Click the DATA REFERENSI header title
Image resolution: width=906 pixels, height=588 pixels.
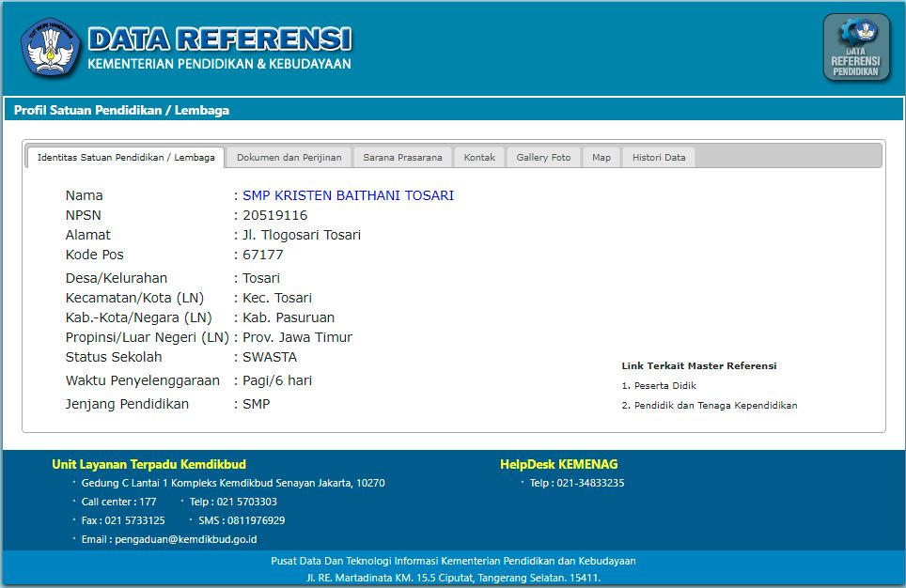tap(219, 39)
